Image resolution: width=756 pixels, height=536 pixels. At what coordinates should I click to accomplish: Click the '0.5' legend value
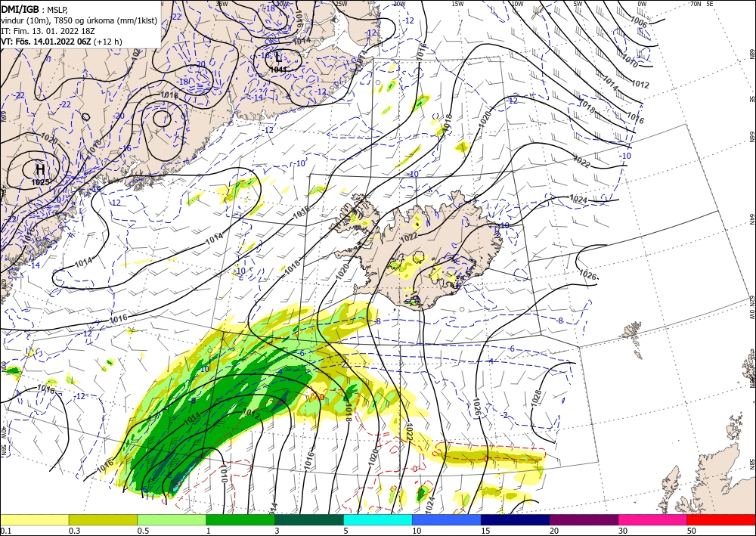coord(143,531)
